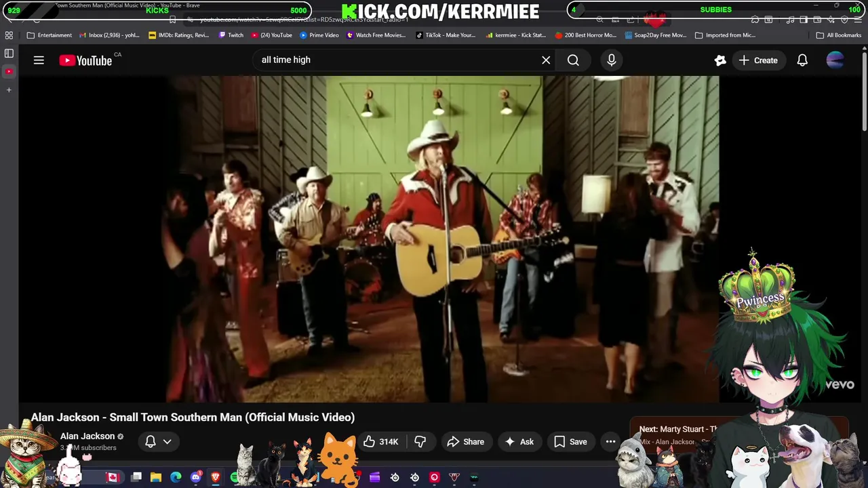The height and width of the screenshot is (488, 868).
Task: Open more actions three-dot menu
Action: coord(610,442)
